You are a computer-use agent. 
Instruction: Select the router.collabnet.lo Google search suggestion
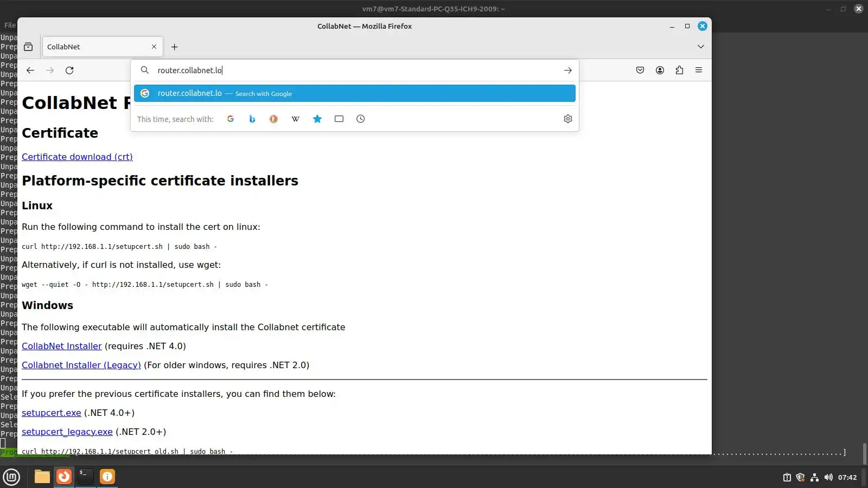point(355,93)
